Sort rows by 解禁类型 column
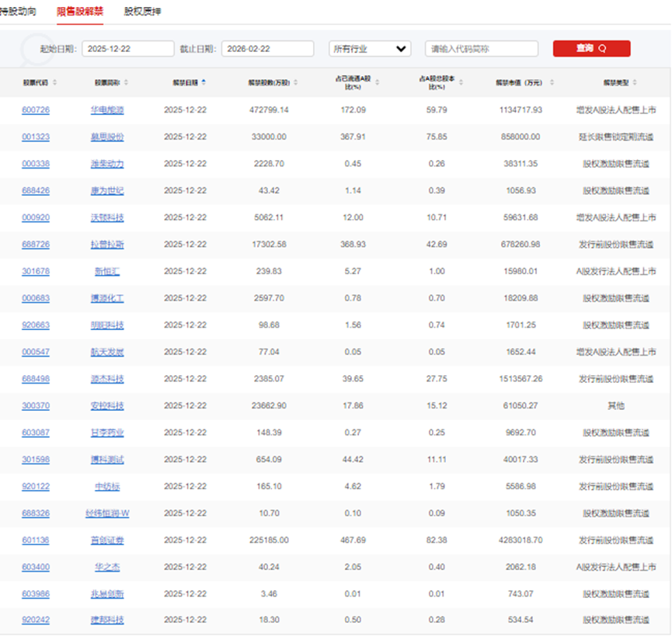 tap(635, 84)
